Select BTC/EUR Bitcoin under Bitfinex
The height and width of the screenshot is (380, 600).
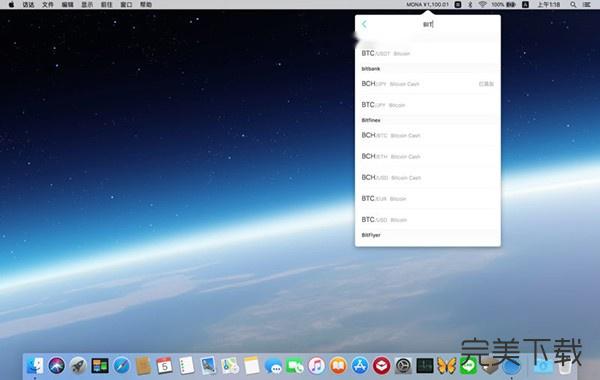coord(428,199)
